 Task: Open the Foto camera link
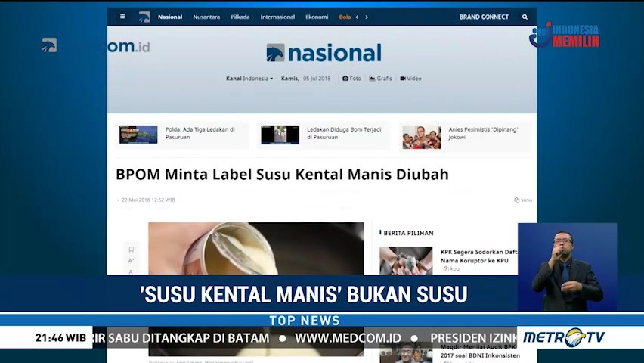point(352,79)
